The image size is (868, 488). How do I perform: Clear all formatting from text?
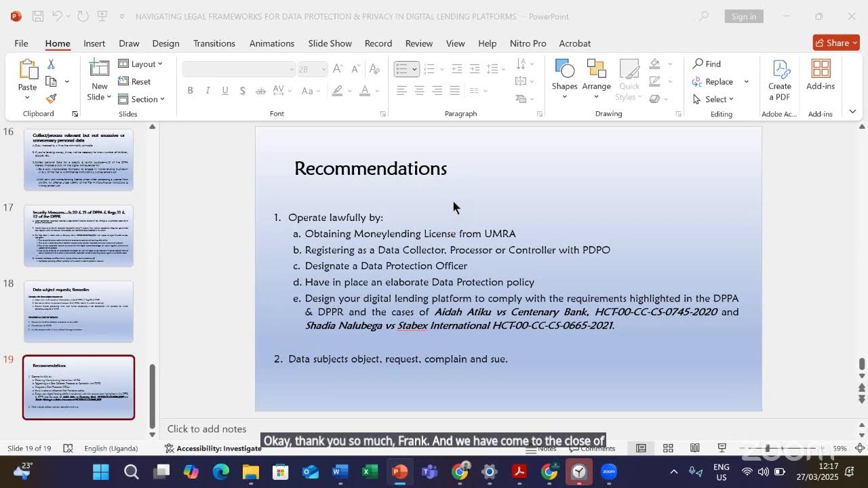coord(373,69)
